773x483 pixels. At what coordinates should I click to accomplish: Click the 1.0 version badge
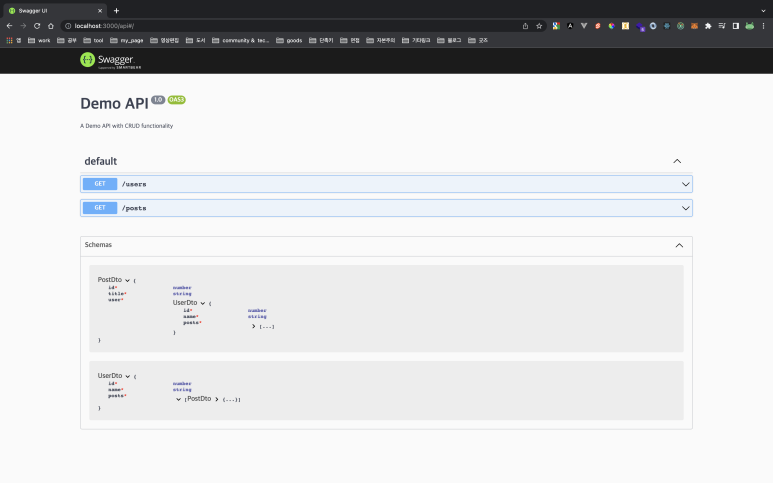click(x=158, y=100)
